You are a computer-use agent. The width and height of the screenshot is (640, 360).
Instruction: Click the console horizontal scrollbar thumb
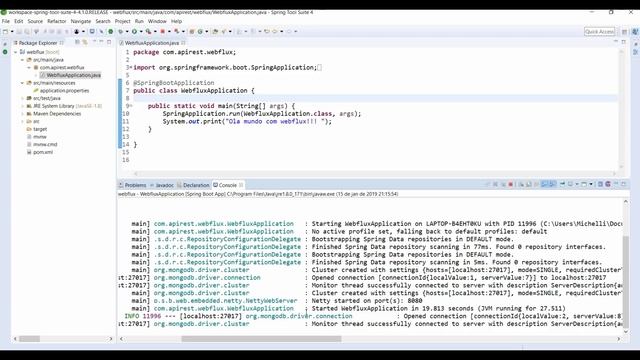pos(261,339)
